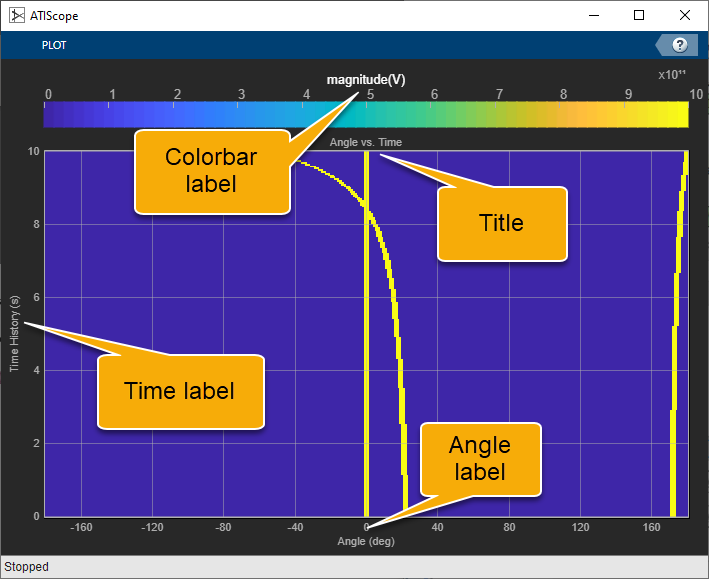
Task: Click the -120 angle tick label
Action: (x=152, y=527)
